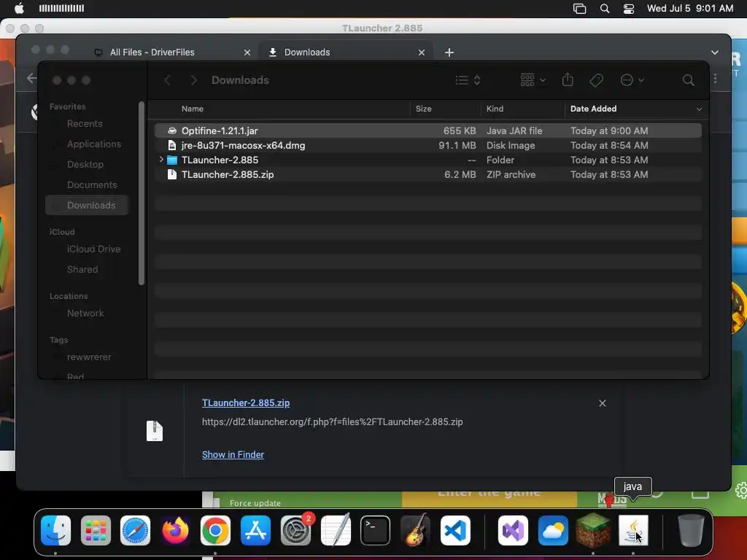Select the Downloads Chrome tab
The image size is (747, 560).
click(x=345, y=52)
